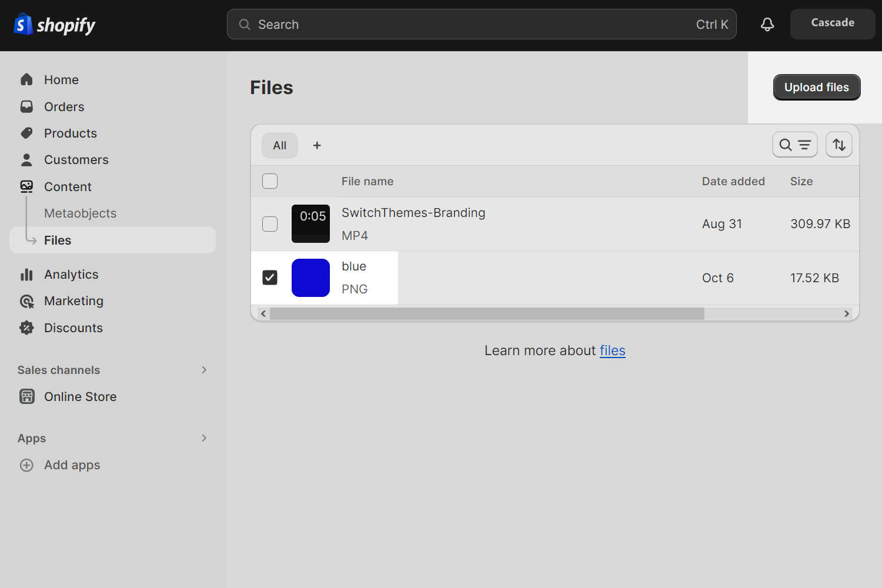The image size is (882, 588).
Task: Open Online Store sales channel
Action: click(81, 396)
